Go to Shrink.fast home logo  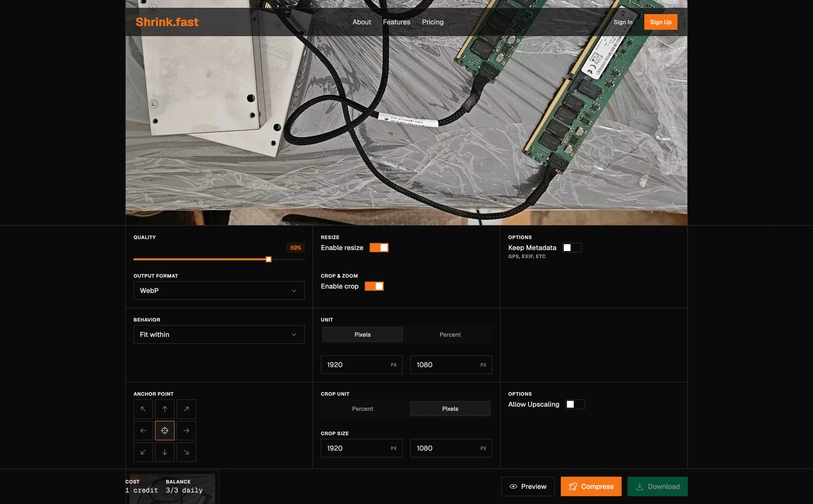pyautogui.click(x=167, y=22)
